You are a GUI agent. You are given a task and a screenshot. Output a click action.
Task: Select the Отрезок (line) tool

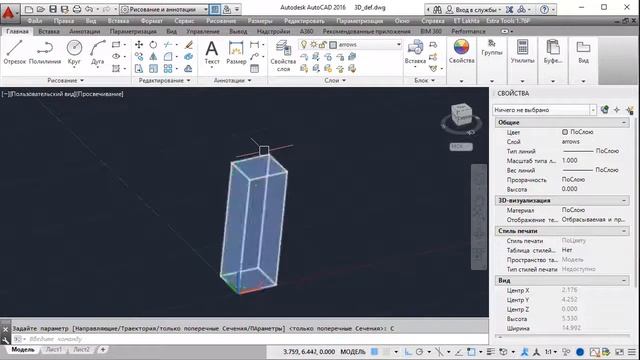(x=14, y=52)
